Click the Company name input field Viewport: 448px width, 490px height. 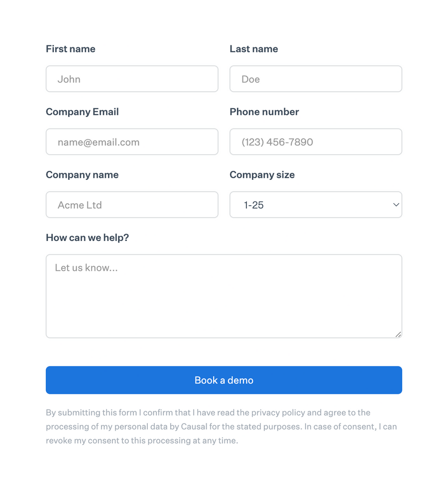(132, 205)
